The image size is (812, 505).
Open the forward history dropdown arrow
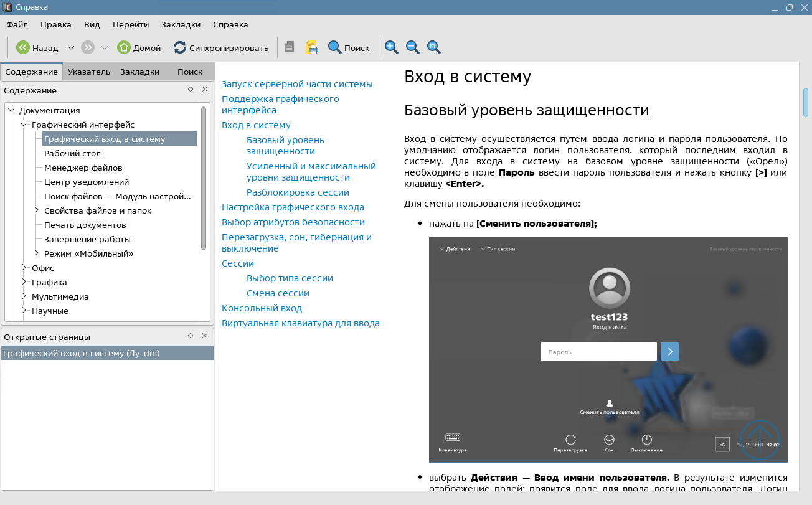104,47
